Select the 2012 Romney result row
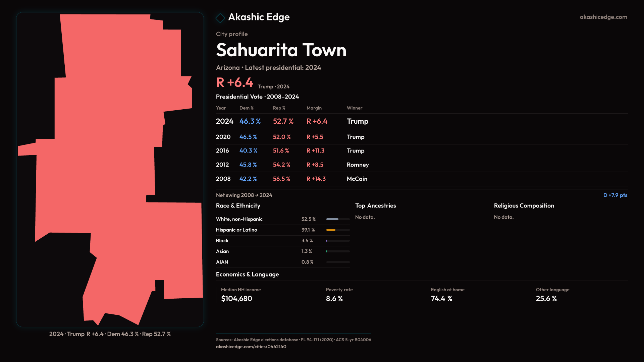 [x=292, y=165]
